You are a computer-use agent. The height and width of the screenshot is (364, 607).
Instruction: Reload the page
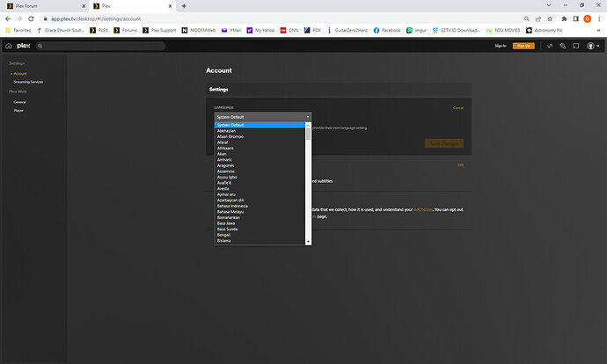click(31, 18)
